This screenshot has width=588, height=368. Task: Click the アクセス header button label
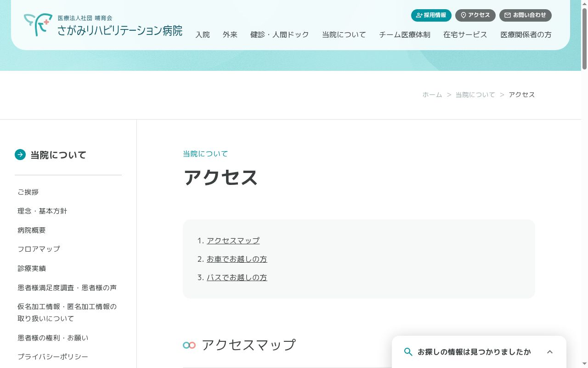(479, 15)
